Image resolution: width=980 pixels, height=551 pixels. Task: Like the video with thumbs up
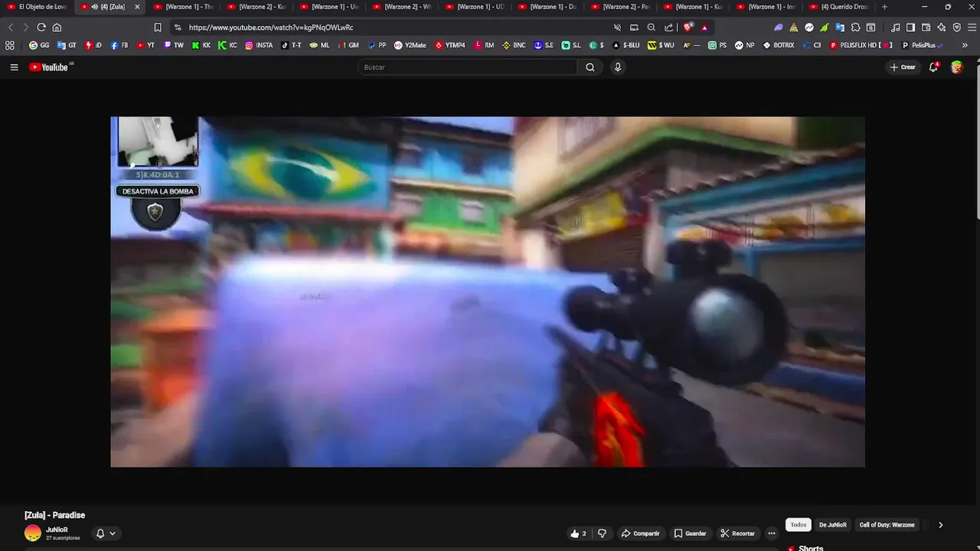[578, 533]
